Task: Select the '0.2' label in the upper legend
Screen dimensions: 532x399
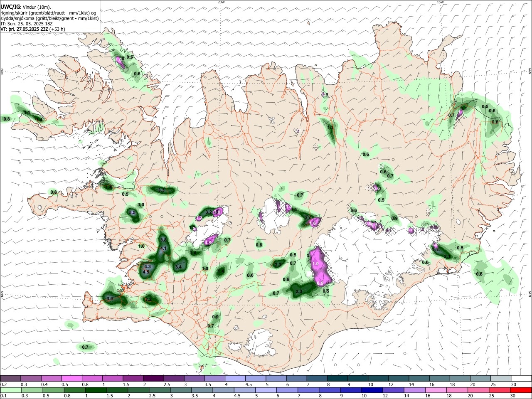Action: tap(3, 384)
